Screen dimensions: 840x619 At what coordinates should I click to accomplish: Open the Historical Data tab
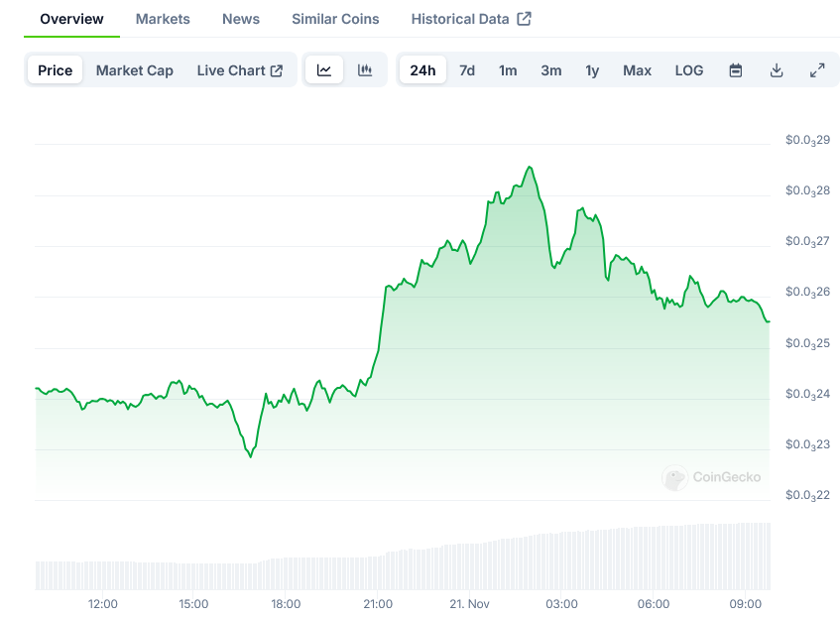coord(470,19)
